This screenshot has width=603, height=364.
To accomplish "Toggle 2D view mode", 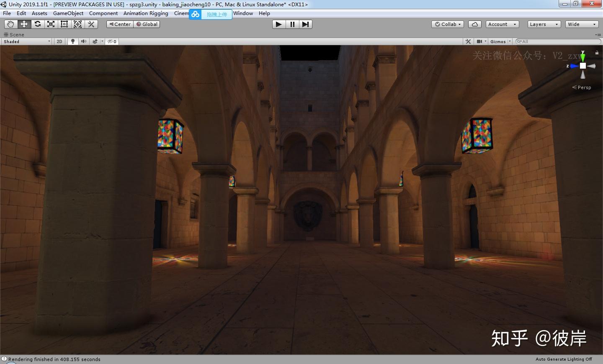I will pyautogui.click(x=59, y=41).
